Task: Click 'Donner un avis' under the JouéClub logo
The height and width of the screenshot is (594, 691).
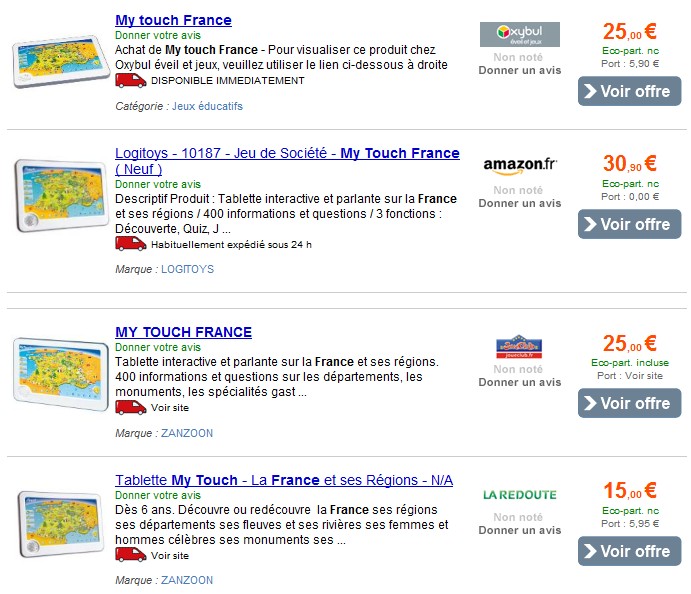Action: [x=520, y=382]
